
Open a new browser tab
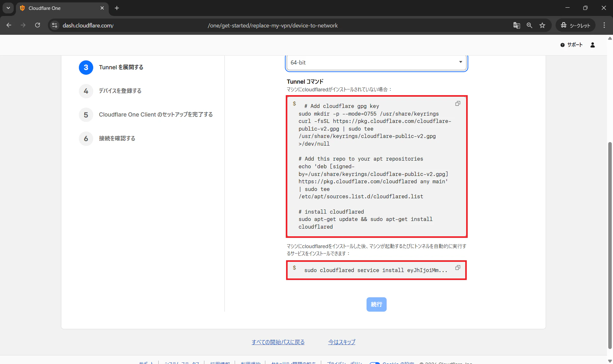(x=117, y=8)
